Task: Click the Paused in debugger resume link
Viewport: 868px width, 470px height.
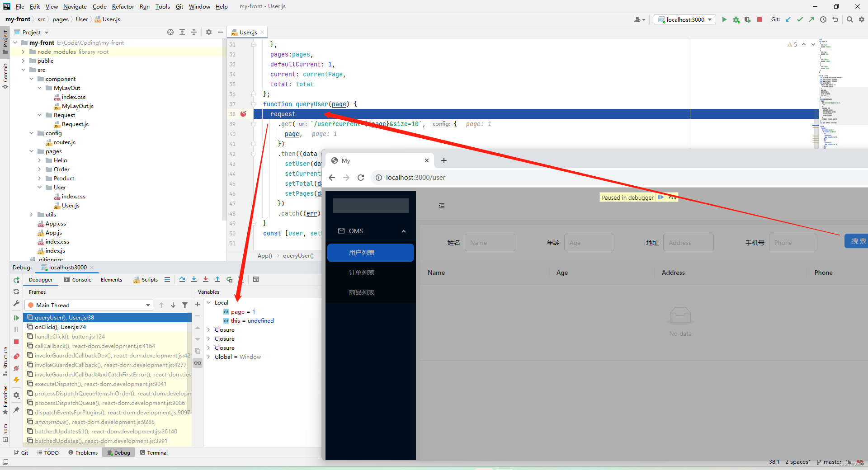Action: 660,197
